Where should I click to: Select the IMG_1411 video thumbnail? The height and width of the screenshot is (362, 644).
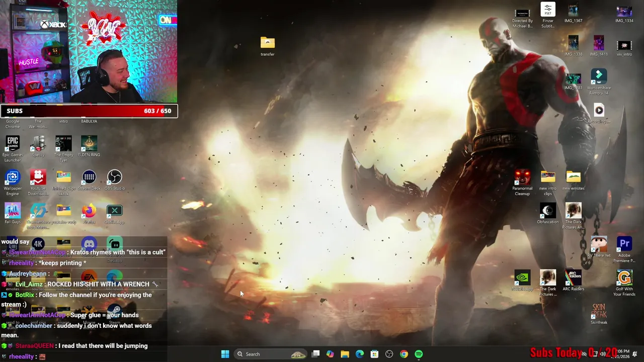point(599,46)
